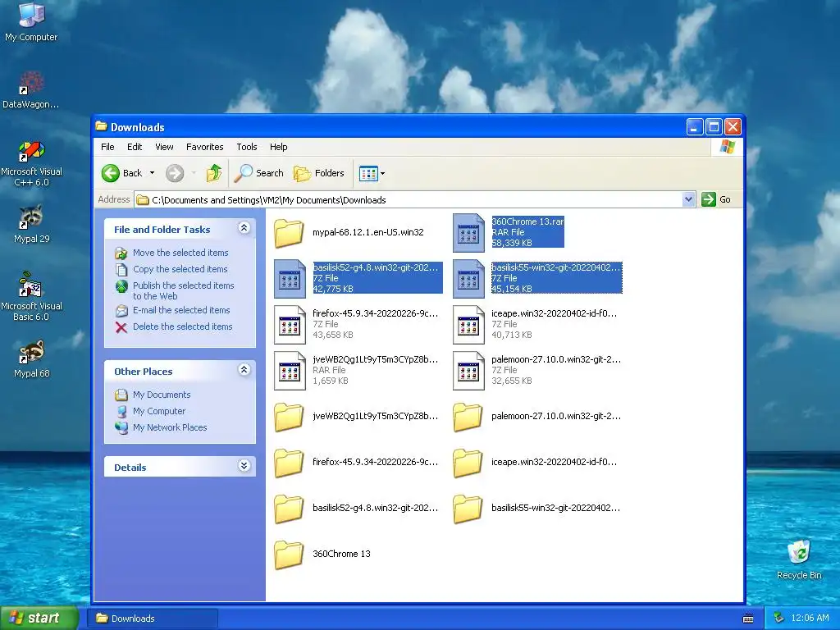This screenshot has height=630, width=840.
Task: Select iceape.win32 folder icon
Action: pyautogui.click(x=468, y=463)
